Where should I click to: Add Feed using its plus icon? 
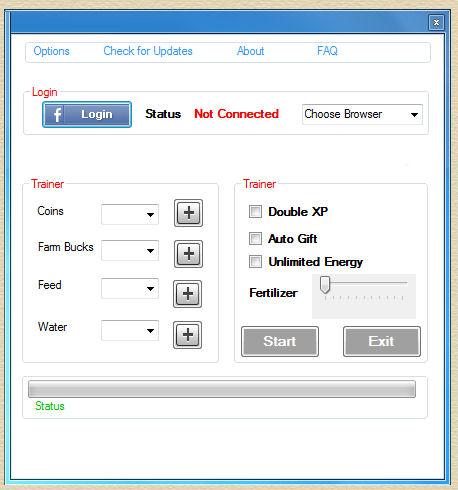187,294
